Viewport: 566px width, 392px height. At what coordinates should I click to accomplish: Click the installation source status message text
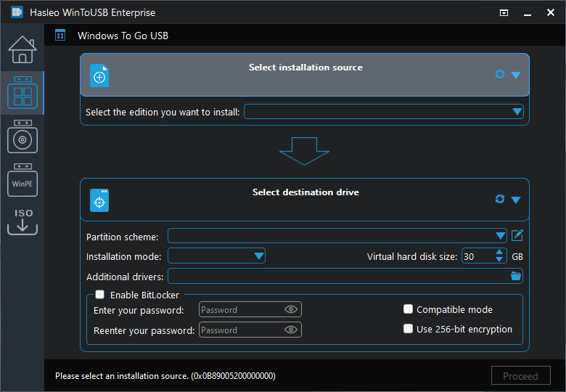tap(165, 376)
